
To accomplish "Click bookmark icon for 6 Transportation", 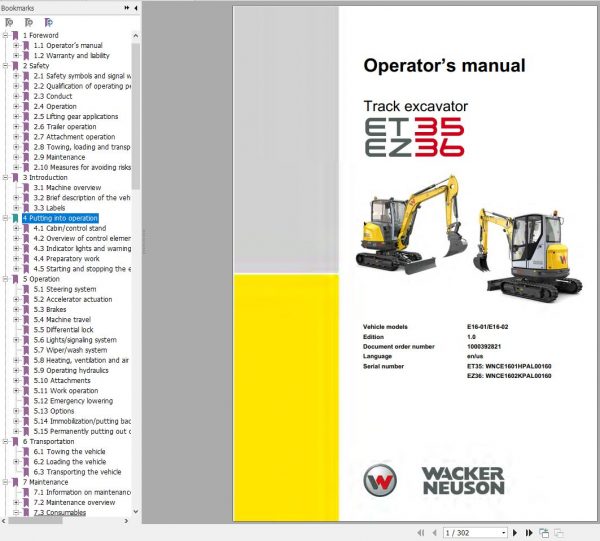I will 15,442.
